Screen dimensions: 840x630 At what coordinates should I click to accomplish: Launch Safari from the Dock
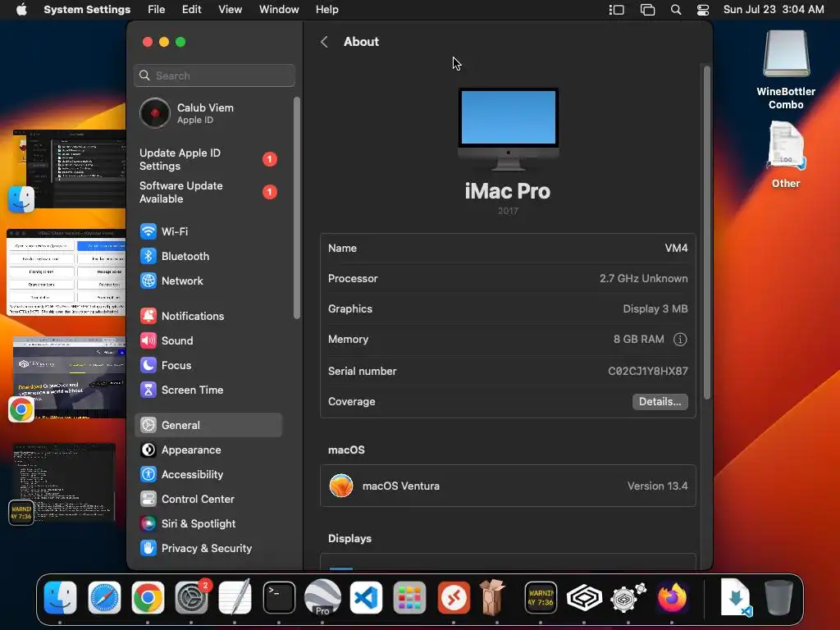coord(104,597)
